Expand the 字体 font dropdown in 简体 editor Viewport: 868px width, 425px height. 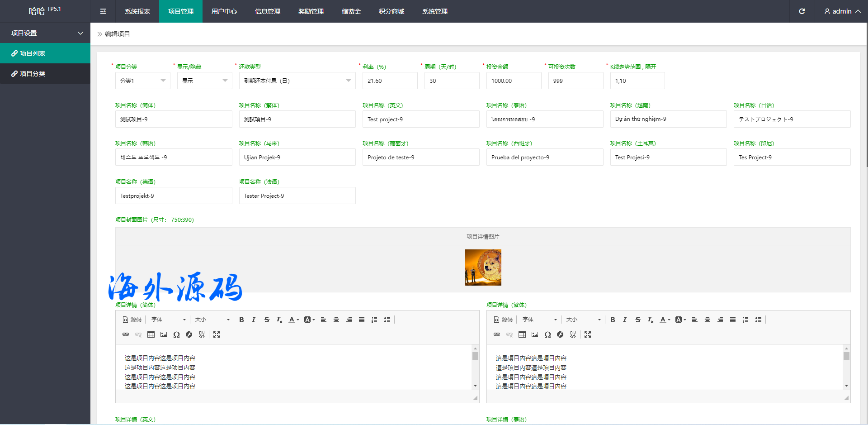pyautogui.click(x=168, y=320)
